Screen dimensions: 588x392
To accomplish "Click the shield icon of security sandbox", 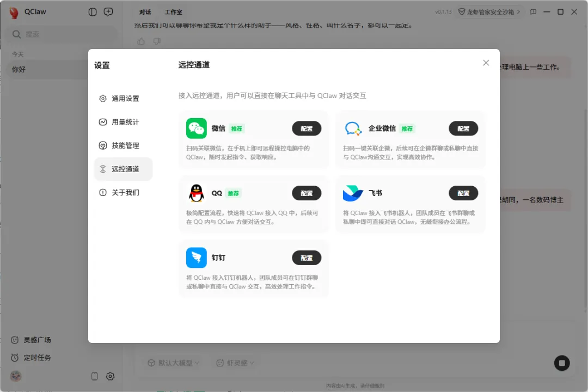I will [462, 12].
